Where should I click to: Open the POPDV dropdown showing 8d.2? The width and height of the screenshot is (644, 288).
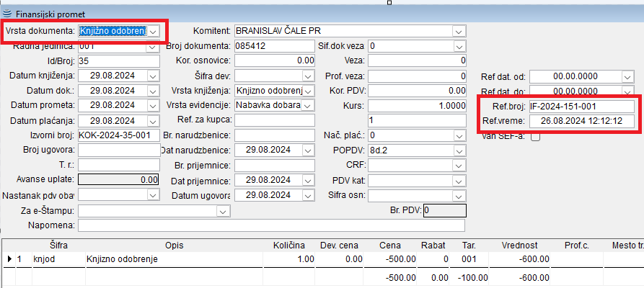pyautogui.click(x=459, y=150)
